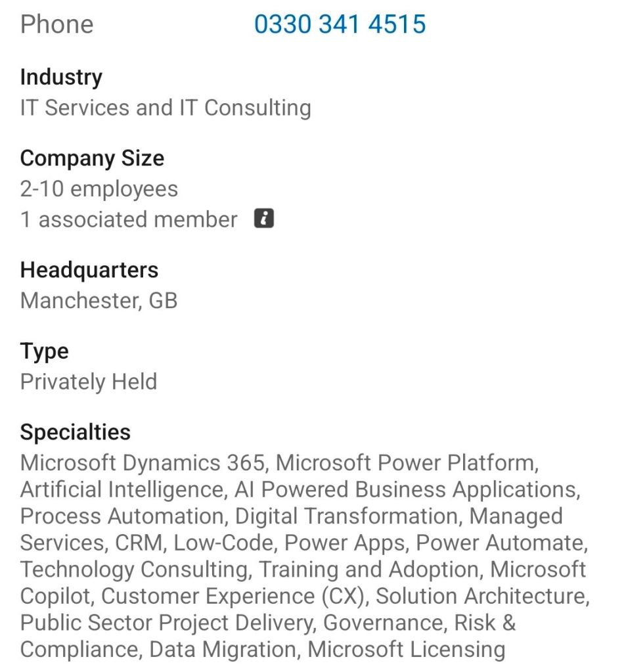Click the Specialties heading
Viewport: 626px width, 672px height.
click(76, 432)
